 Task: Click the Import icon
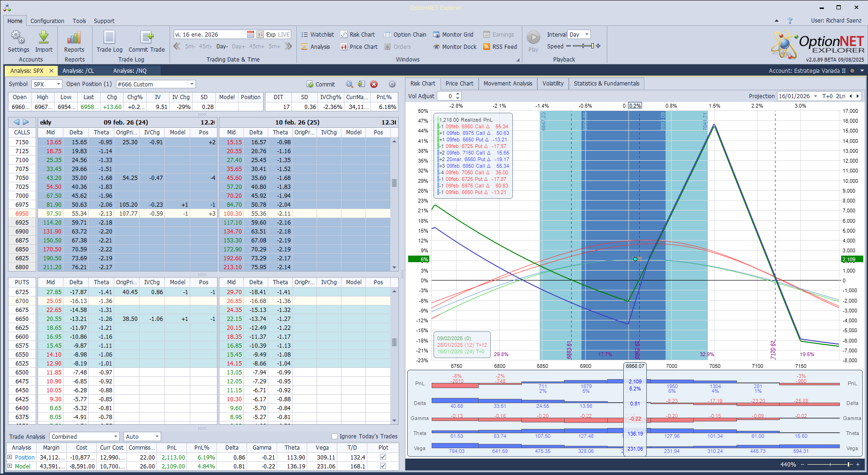point(44,41)
